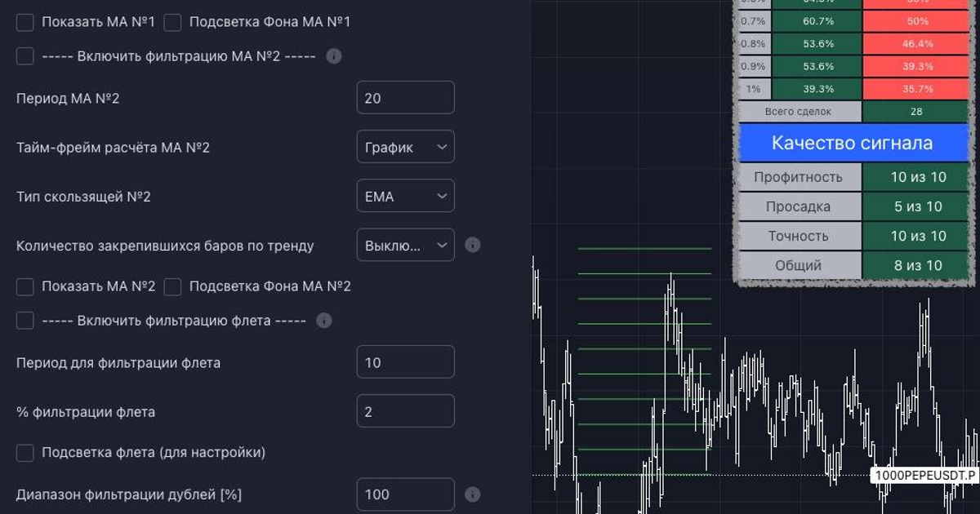Viewport: 980px width, 514px height.
Task: Focus the Период для фильтрации флета field
Action: 406,362
